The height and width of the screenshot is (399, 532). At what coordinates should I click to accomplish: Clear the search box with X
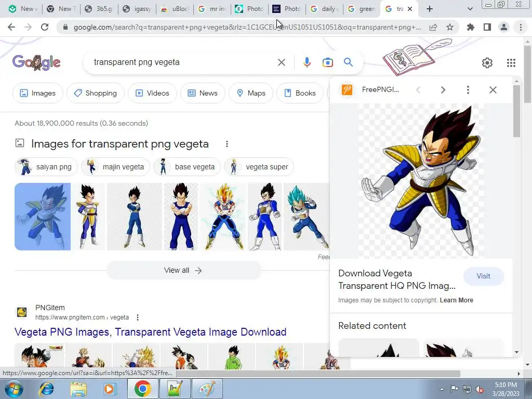(x=281, y=62)
